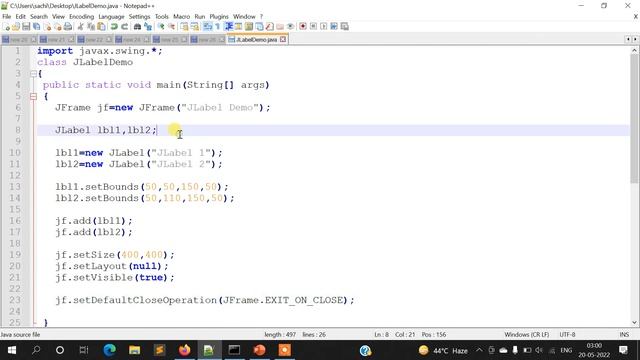Click the 'Windows (CR LF)' status bar entry
This screenshot has width=640, height=360.
(527, 334)
